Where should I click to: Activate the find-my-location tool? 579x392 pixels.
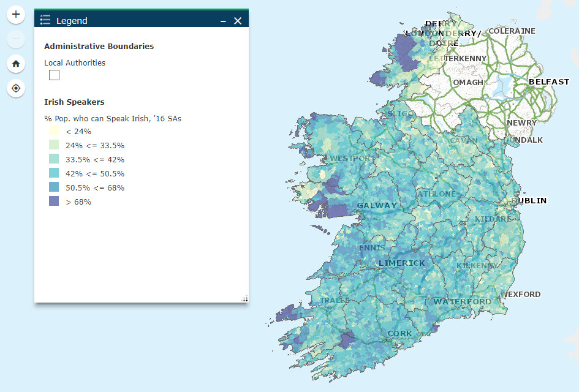(16, 88)
